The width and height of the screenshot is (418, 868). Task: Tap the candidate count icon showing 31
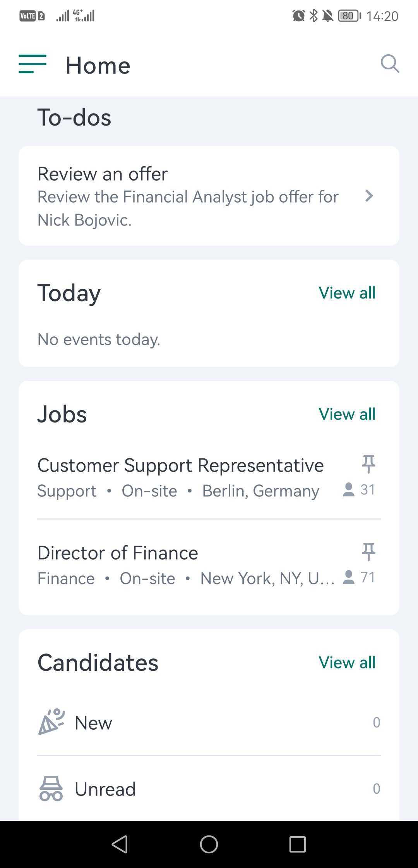349,489
